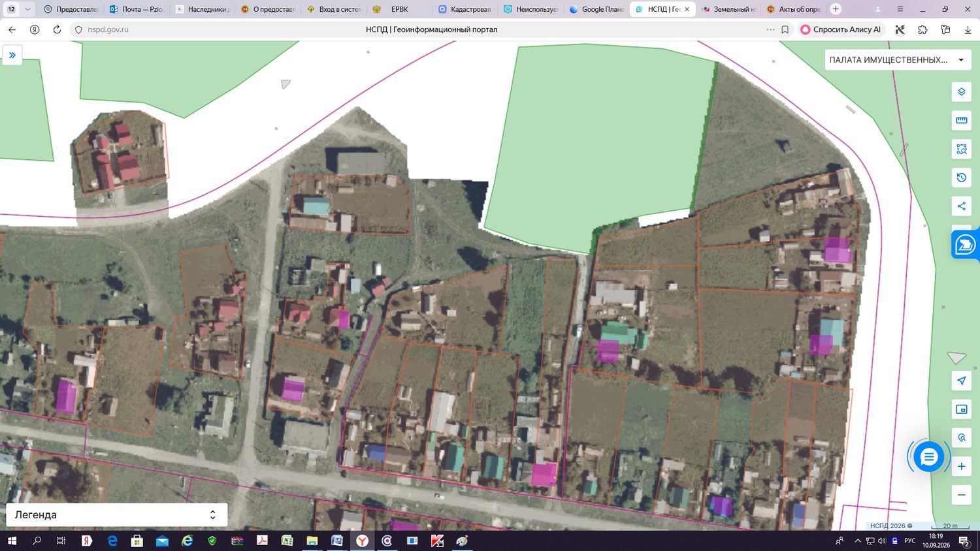Open the Почта browser tab
The height and width of the screenshot is (551, 980).
pos(137,9)
